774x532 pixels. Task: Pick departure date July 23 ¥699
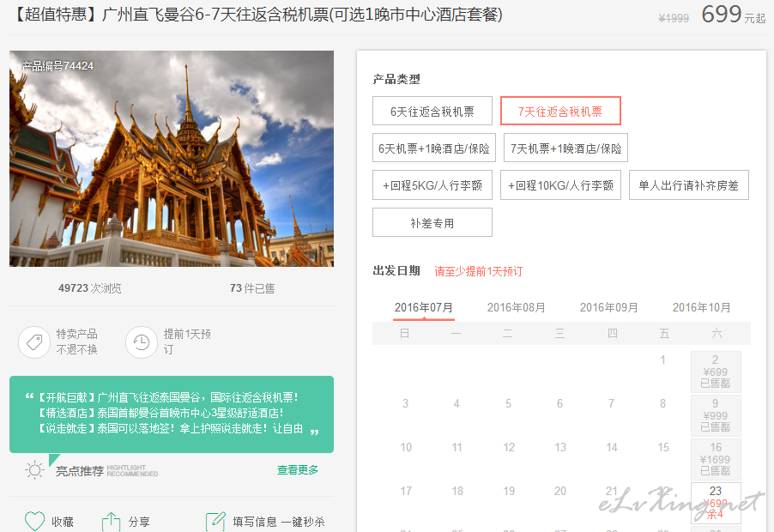click(716, 503)
